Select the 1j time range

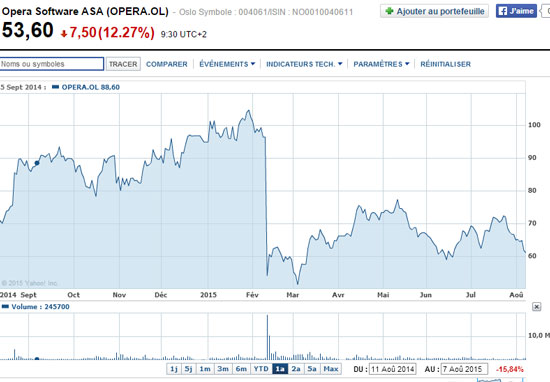click(174, 369)
